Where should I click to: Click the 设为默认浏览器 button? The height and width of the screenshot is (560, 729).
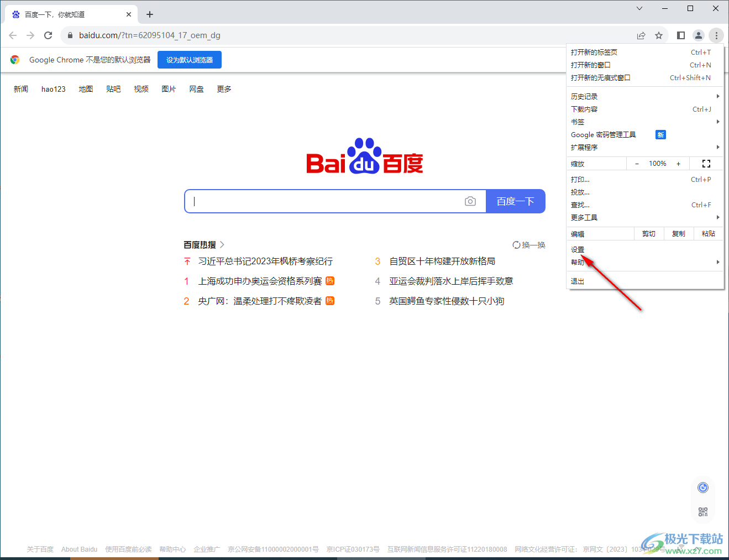190,60
